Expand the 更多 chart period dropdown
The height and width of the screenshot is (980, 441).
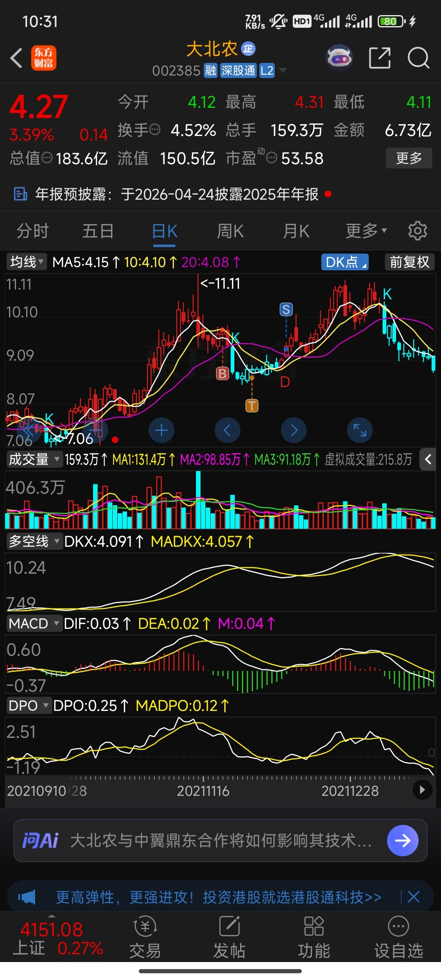point(366,231)
